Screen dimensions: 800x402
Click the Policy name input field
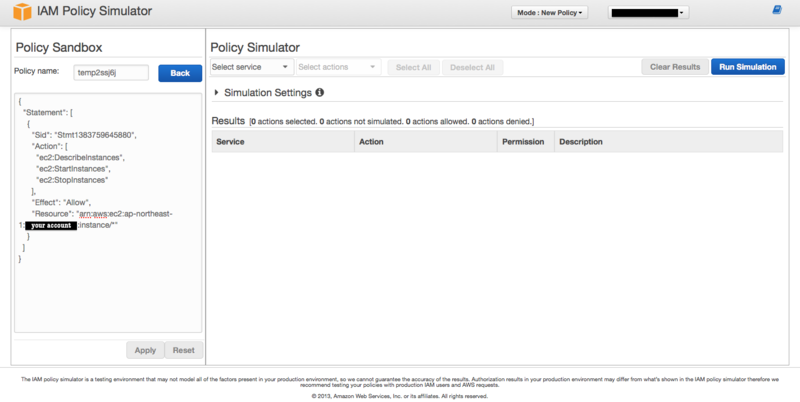pos(111,72)
